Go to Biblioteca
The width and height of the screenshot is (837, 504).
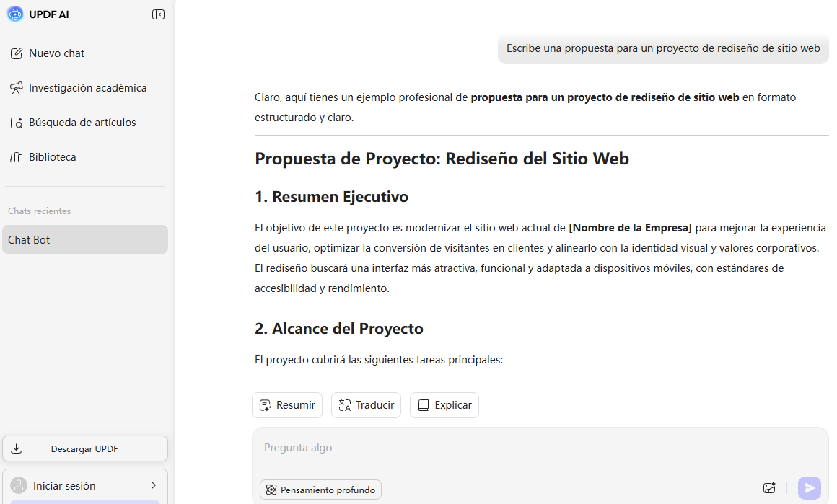(x=43, y=157)
